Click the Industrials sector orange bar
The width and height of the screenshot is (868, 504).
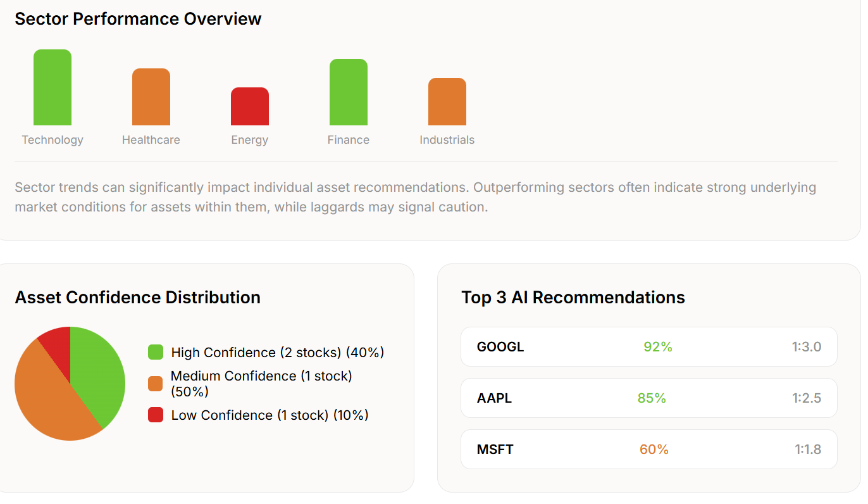(x=447, y=102)
